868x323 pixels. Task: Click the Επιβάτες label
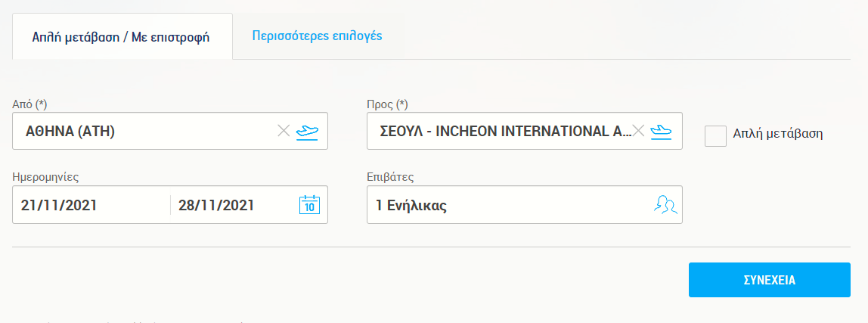[x=390, y=177]
